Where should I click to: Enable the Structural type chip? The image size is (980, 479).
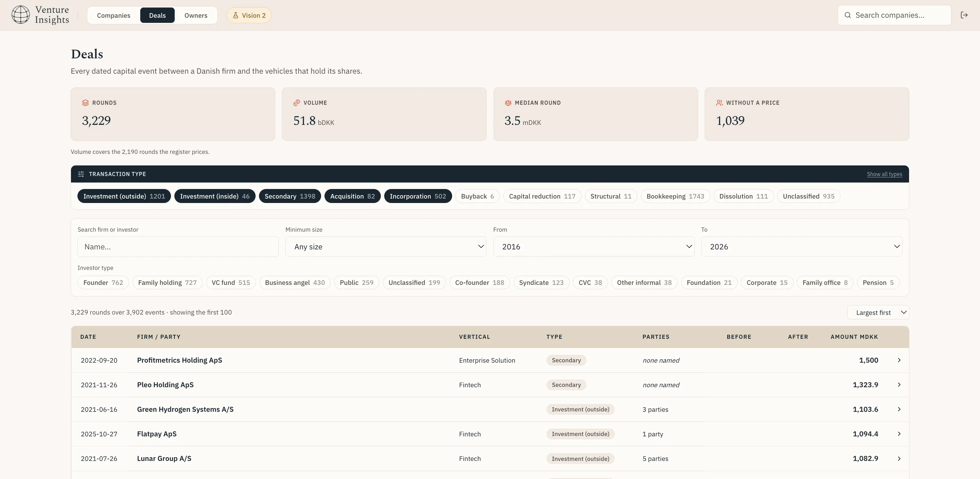(x=610, y=196)
